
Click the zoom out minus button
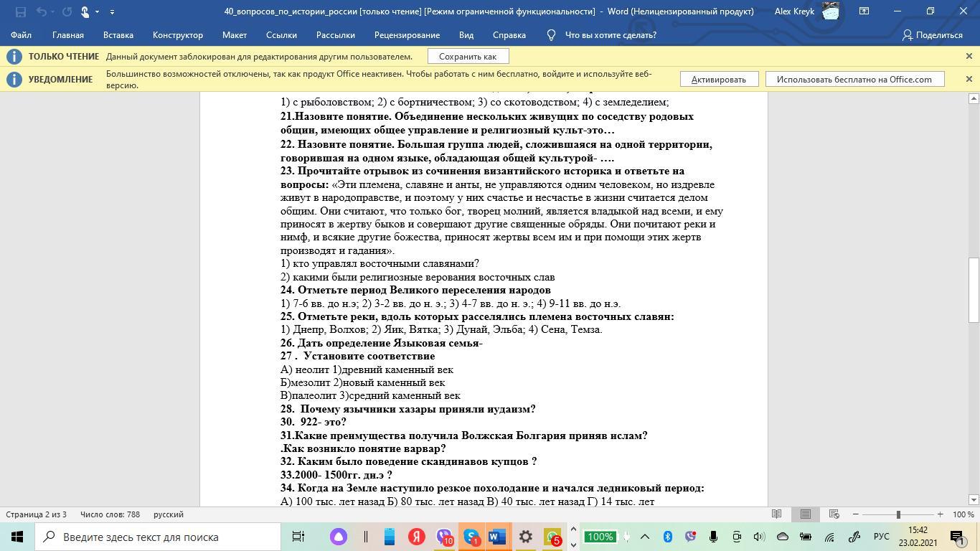[x=855, y=514]
